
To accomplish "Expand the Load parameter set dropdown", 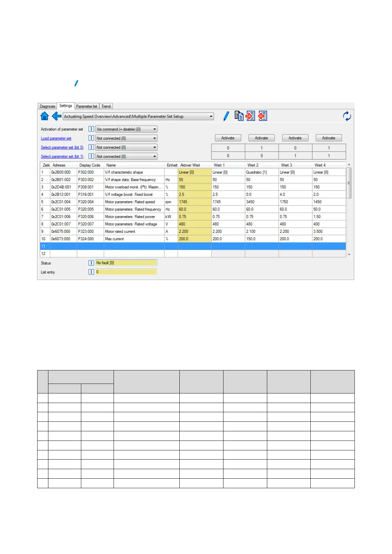I will (154, 138).
